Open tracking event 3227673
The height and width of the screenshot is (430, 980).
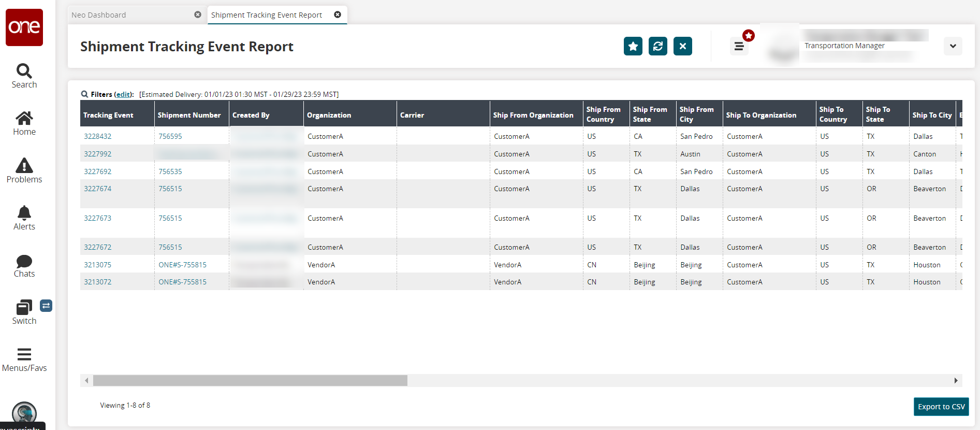coord(98,218)
